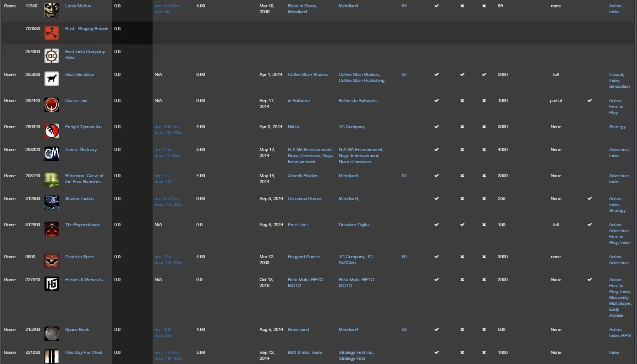Screen dimensions: 637x364
Task: Open the Heroes & Generals title link
Action: click(x=84, y=280)
